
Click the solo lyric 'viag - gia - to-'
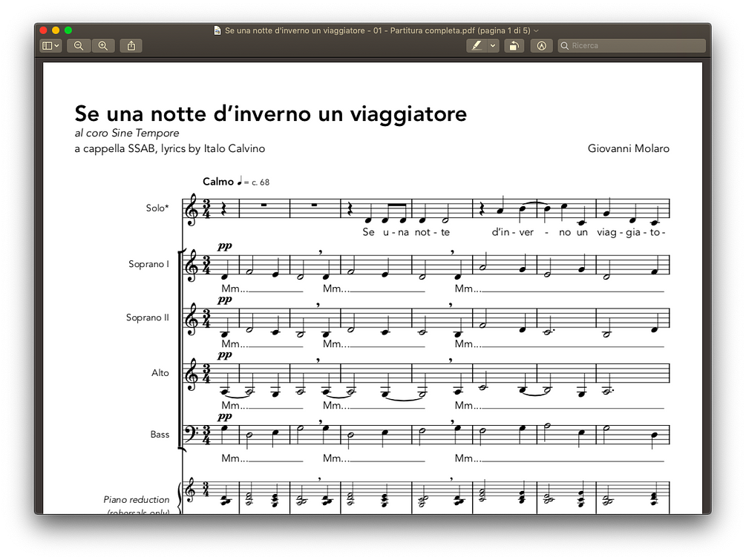[x=631, y=232]
